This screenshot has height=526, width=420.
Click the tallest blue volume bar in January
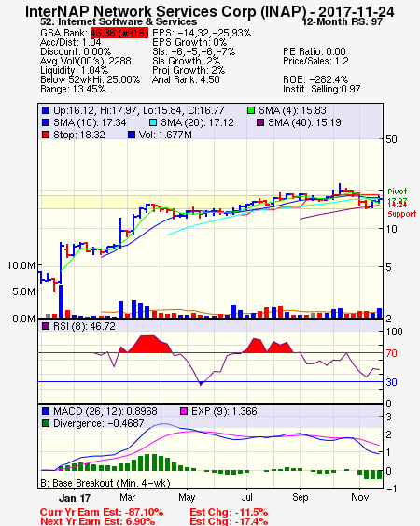tap(61, 301)
